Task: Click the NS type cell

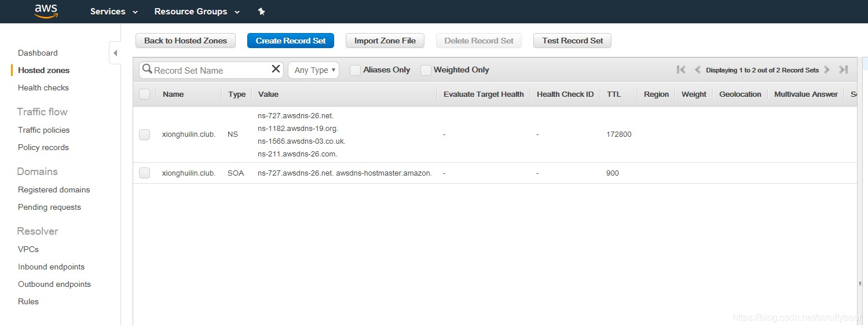Action: tap(233, 134)
